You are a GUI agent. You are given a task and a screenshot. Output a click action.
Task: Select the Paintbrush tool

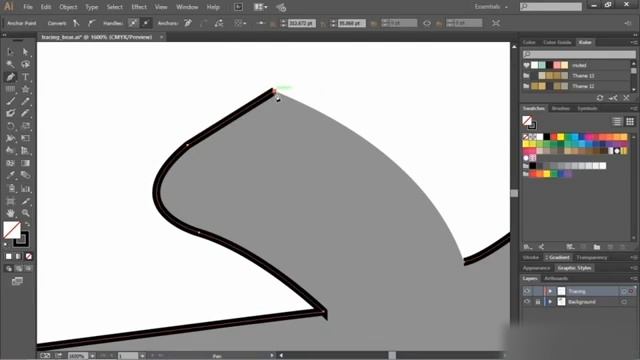pos(10,101)
